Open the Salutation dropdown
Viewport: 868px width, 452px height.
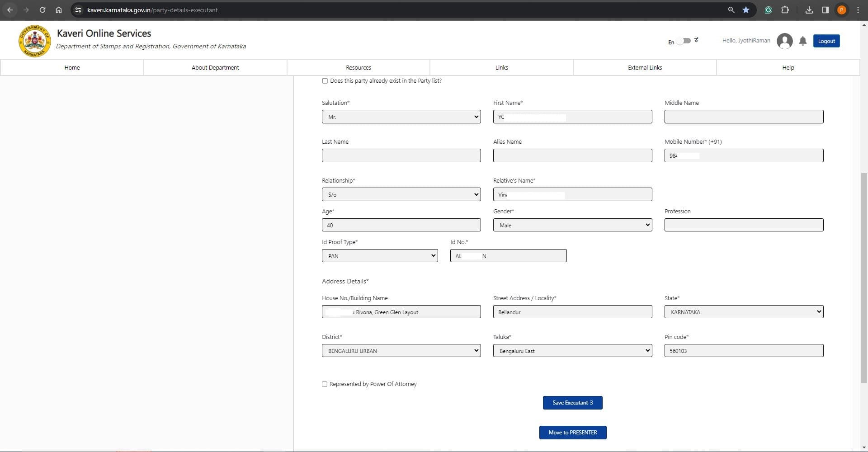coord(401,117)
